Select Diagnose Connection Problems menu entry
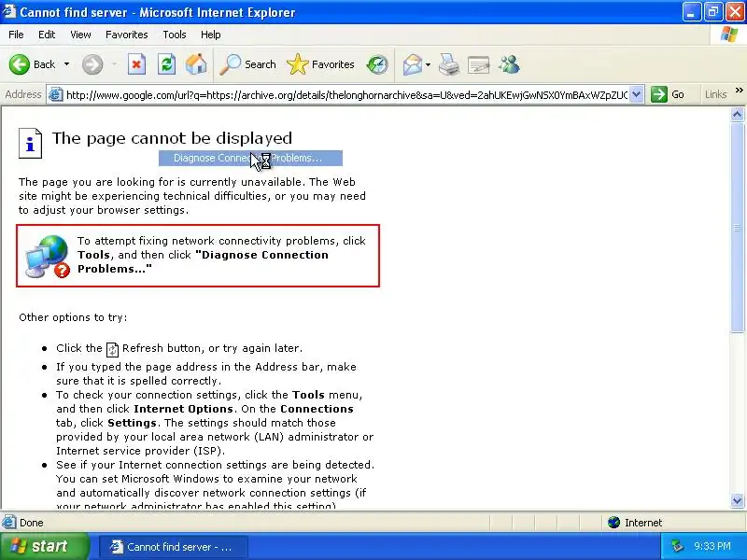Viewport: 747px width, 560px height. pos(250,158)
